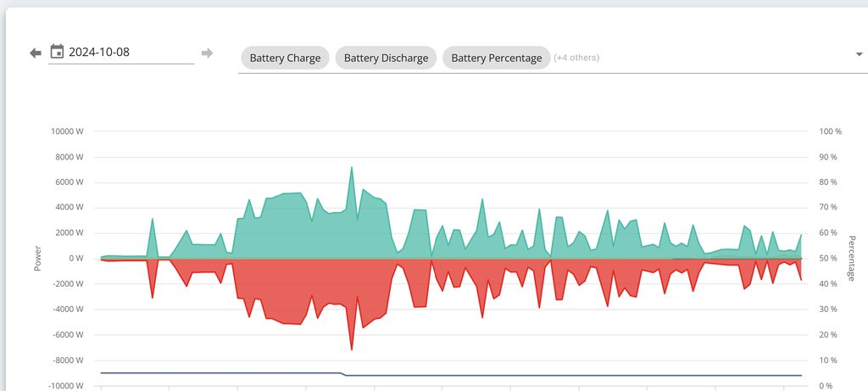Click the tallest green charge peak
The width and height of the screenshot is (868, 391).
coord(352,168)
